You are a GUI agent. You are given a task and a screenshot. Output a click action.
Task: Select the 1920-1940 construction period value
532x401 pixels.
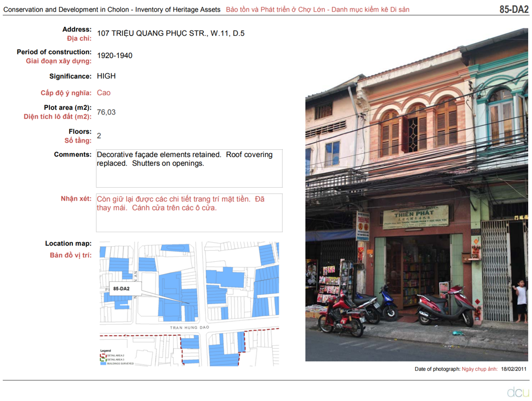click(115, 56)
